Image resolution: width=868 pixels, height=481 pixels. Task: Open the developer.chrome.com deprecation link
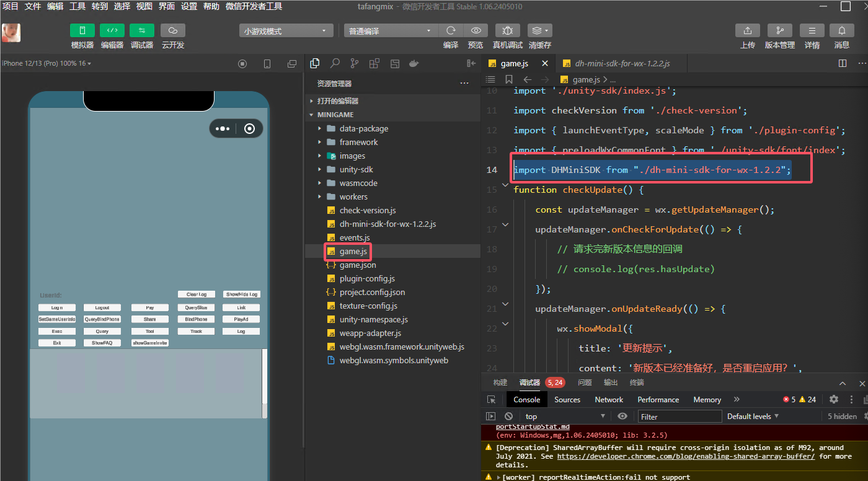click(686, 456)
